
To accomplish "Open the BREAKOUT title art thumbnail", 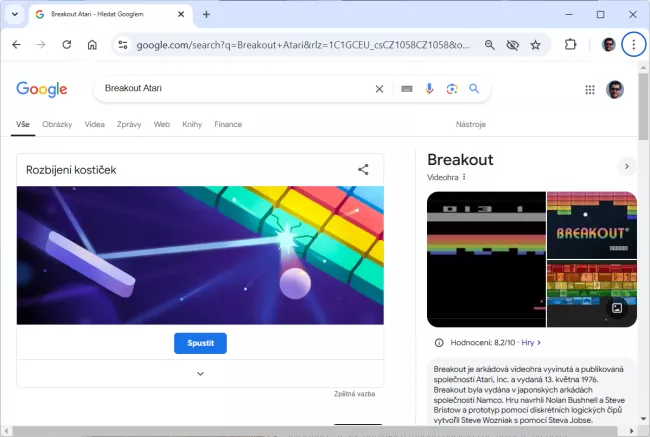I will 592,225.
